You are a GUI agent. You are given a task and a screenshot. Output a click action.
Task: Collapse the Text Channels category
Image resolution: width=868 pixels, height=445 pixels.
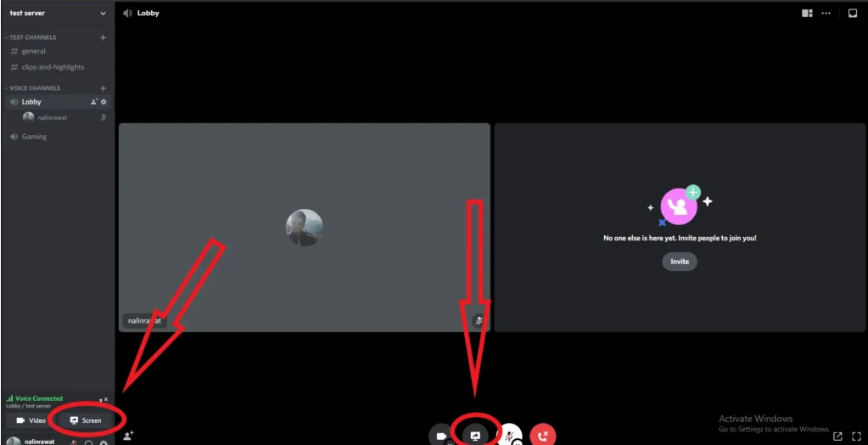point(32,37)
